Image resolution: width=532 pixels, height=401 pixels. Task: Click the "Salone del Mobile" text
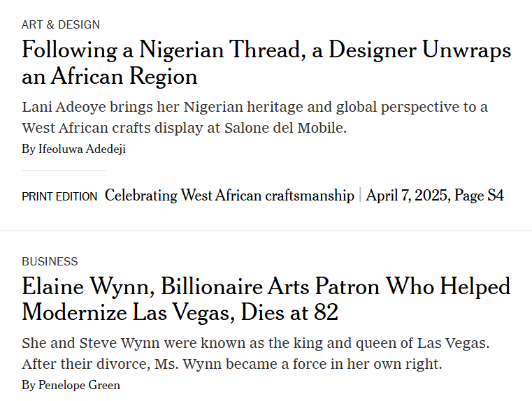click(x=285, y=128)
